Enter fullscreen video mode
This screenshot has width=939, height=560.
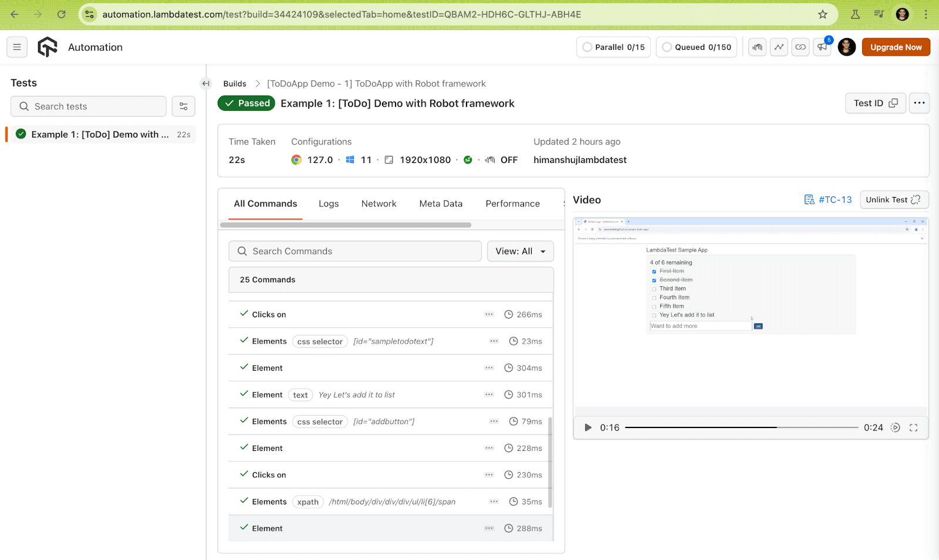tap(913, 427)
